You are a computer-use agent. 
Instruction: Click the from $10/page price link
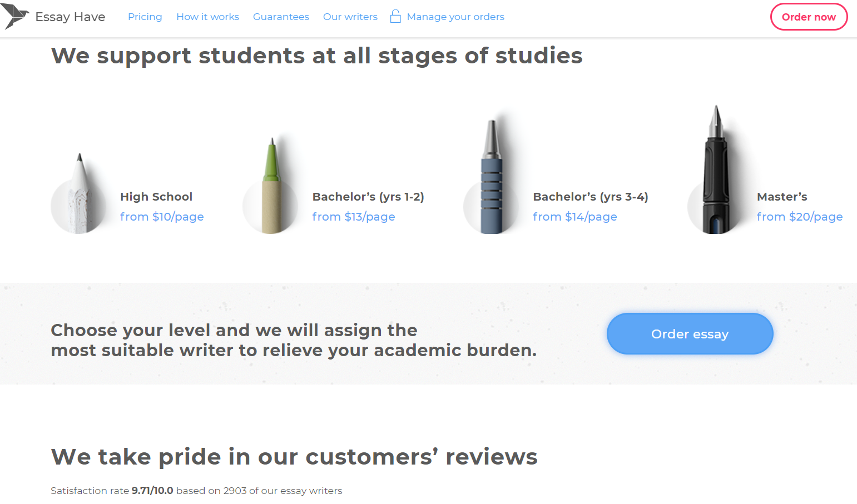click(x=162, y=217)
